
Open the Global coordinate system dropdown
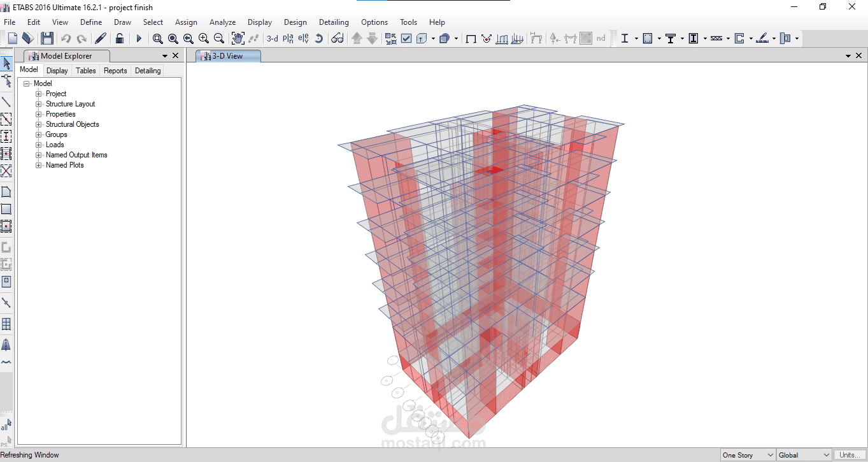804,455
